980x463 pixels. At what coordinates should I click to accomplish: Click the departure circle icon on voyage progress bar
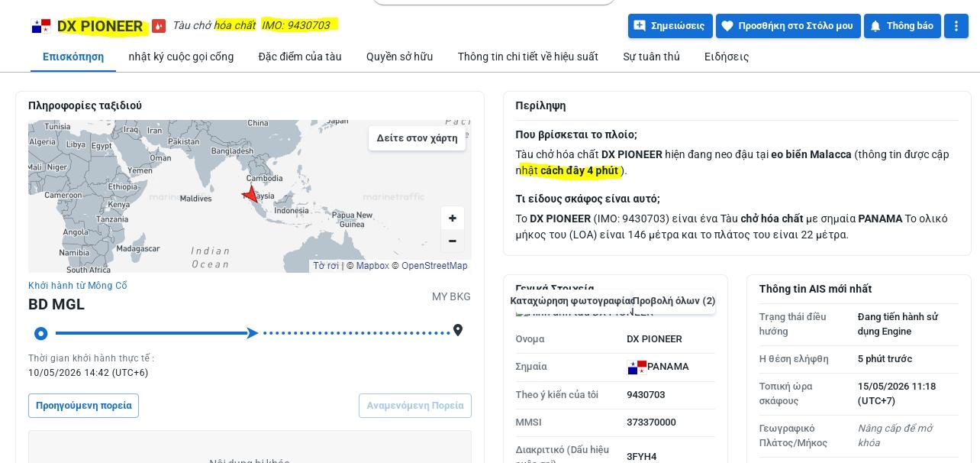click(x=41, y=333)
